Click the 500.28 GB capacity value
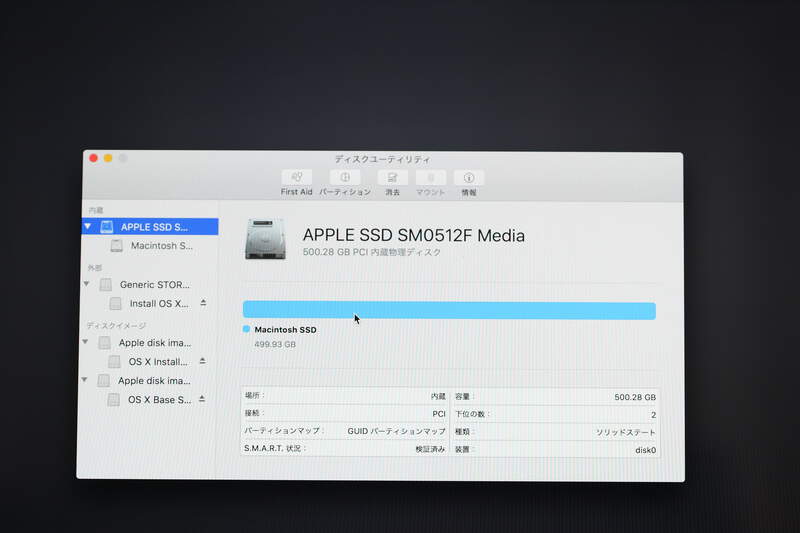This screenshot has width=800, height=533. pos(635,397)
